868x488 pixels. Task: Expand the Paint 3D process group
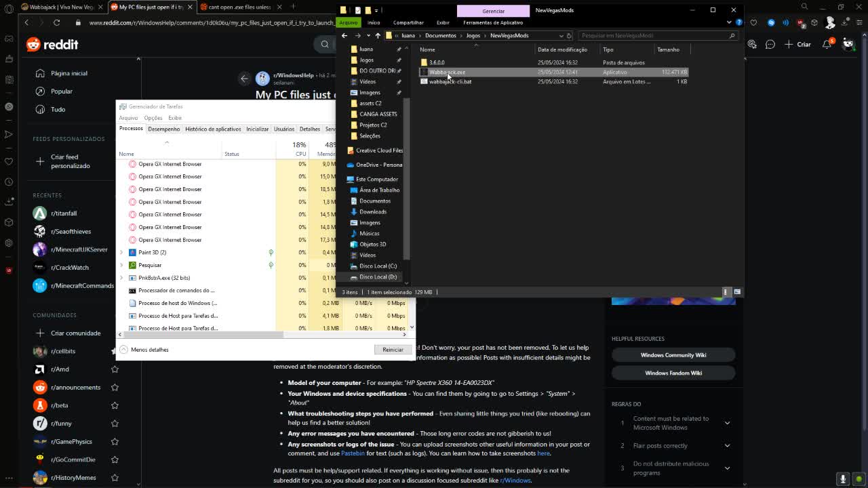pyautogui.click(x=121, y=252)
